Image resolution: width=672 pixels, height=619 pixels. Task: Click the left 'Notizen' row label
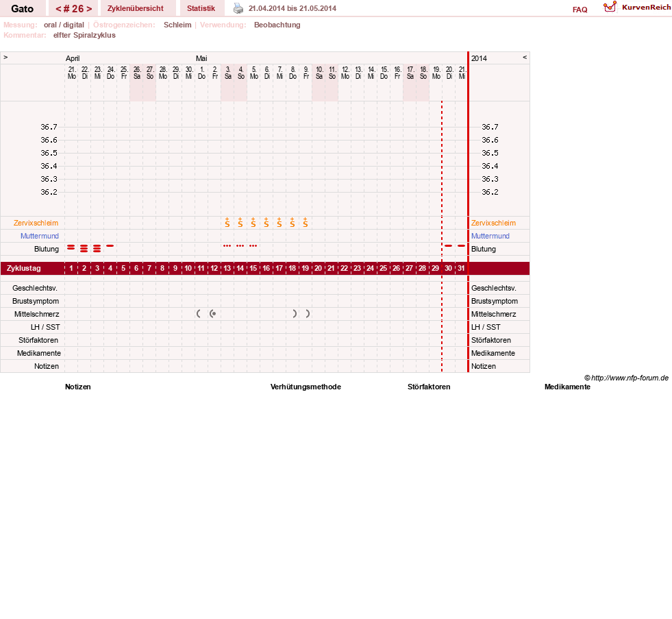(47, 366)
